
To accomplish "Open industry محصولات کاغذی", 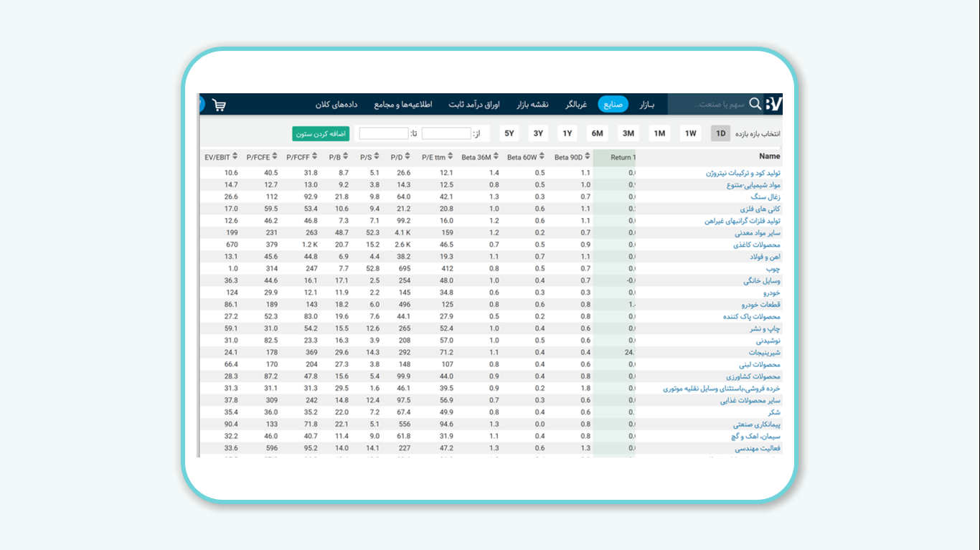I will [x=757, y=245].
